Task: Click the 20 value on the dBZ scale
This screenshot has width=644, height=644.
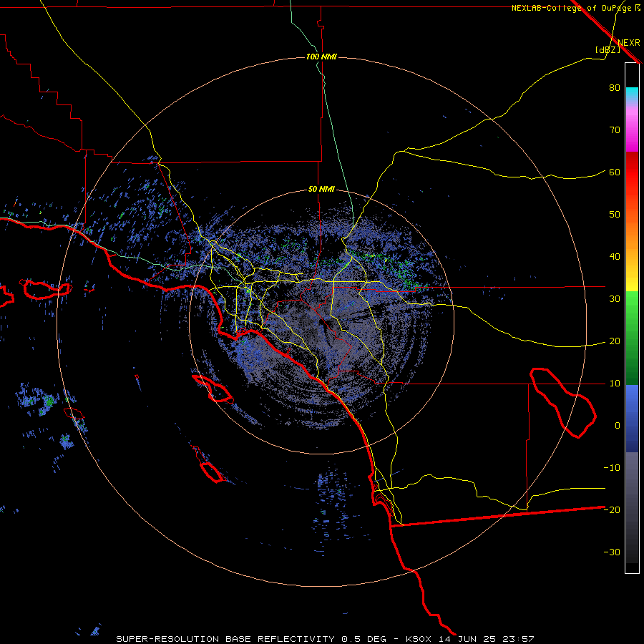Action: pyautogui.click(x=615, y=341)
